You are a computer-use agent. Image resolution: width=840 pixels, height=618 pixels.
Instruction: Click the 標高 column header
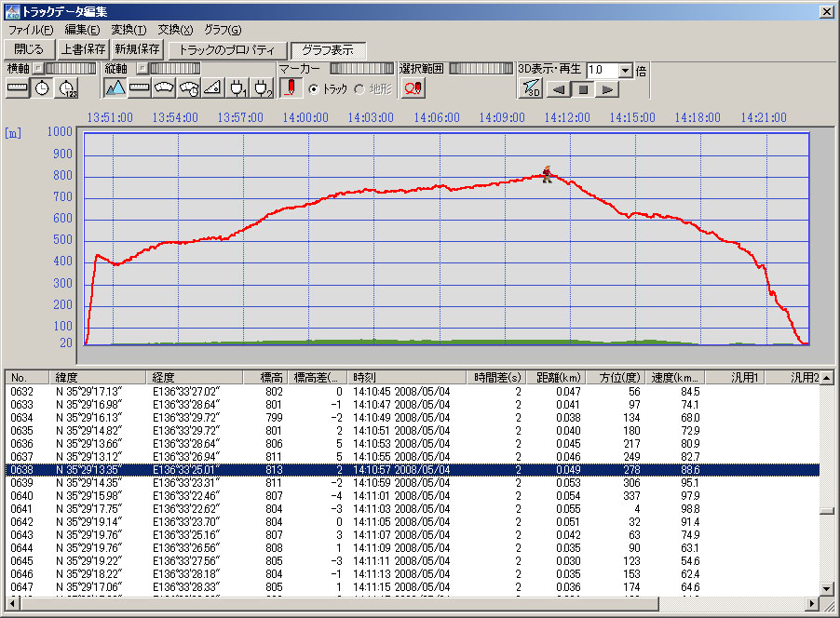[272, 378]
